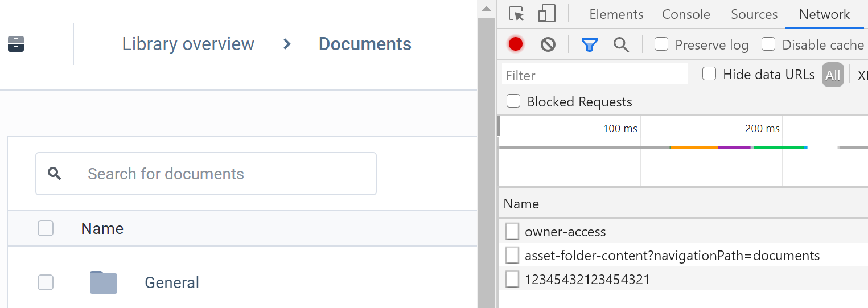Toggle the network filter funnel icon
The height and width of the screenshot is (308, 868).
tap(590, 44)
